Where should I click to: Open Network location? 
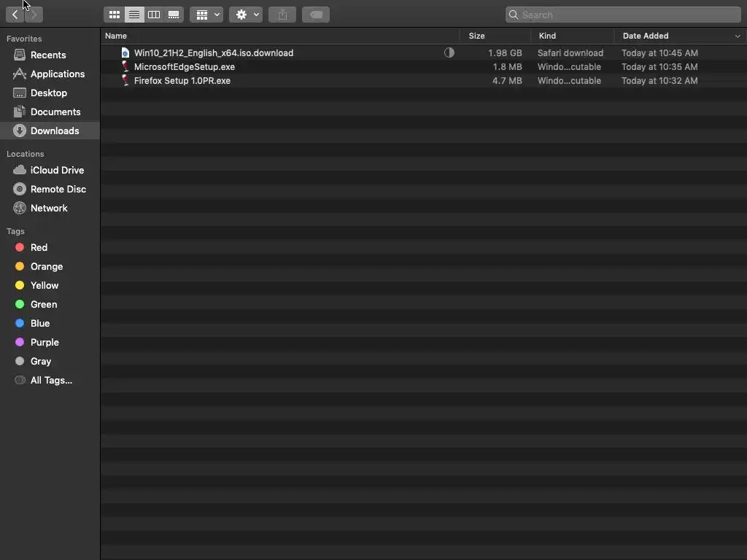click(50, 208)
